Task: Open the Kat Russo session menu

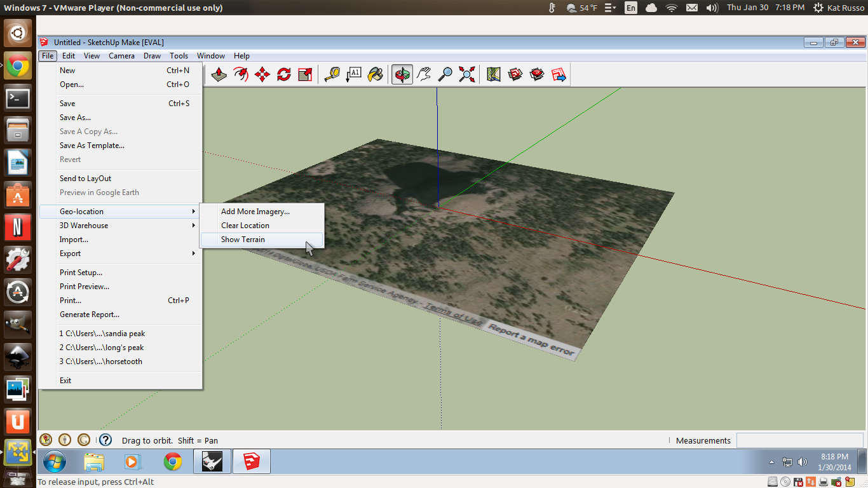Action: tap(838, 8)
